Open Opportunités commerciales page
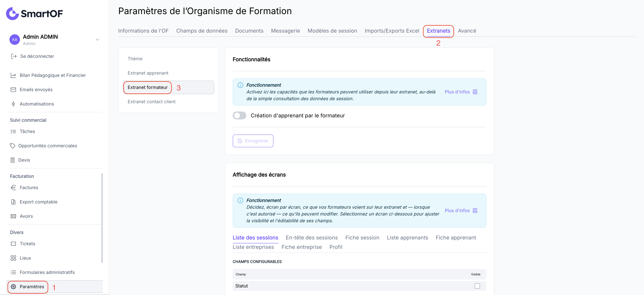This screenshot has height=295, width=644. pyautogui.click(x=47, y=145)
